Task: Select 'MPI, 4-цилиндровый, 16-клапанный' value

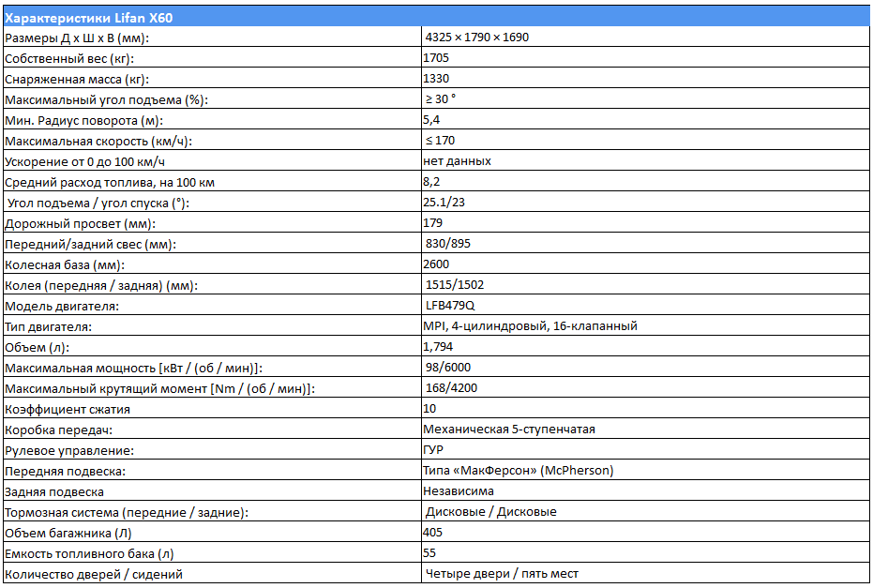Action: coord(530,325)
